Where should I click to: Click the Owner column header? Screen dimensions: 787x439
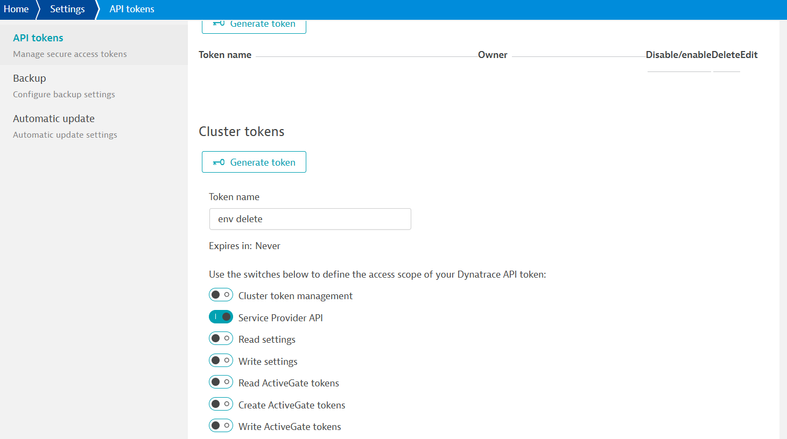click(x=492, y=55)
